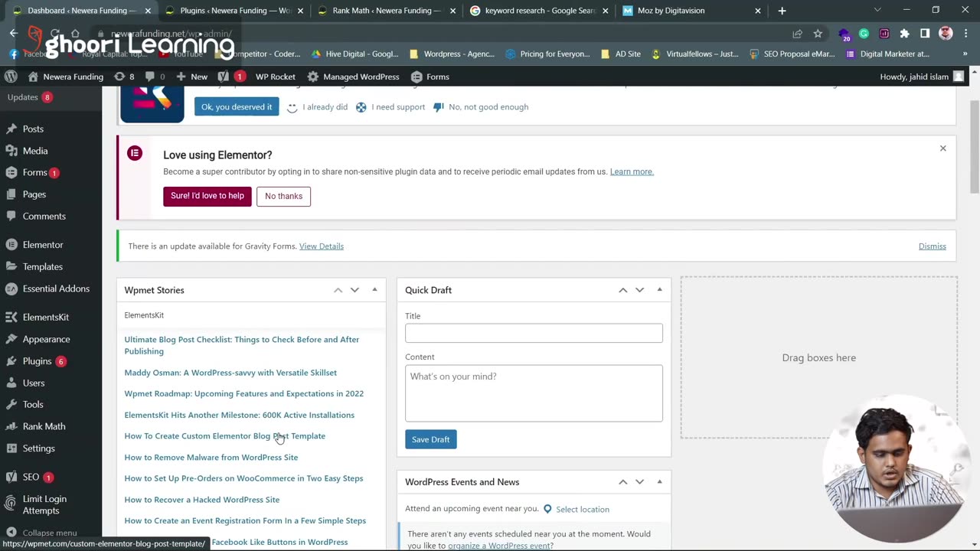The image size is (980, 551).
Task: Decline Elementor with No thanks
Action: [283, 196]
